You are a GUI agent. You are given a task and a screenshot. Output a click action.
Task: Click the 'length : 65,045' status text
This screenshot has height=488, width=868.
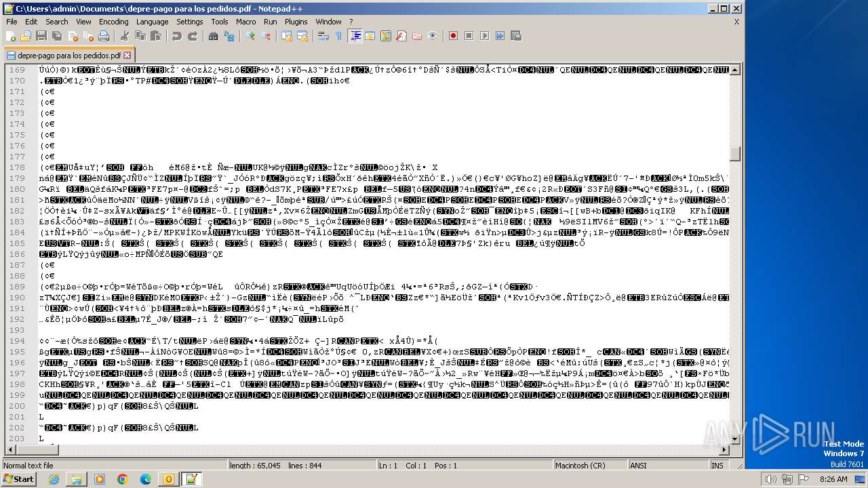(255, 466)
